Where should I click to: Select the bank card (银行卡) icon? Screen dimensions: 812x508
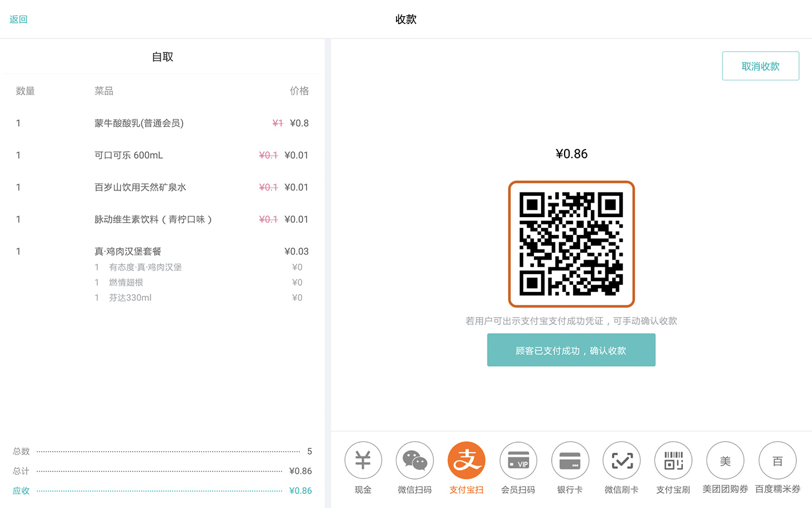(570, 461)
